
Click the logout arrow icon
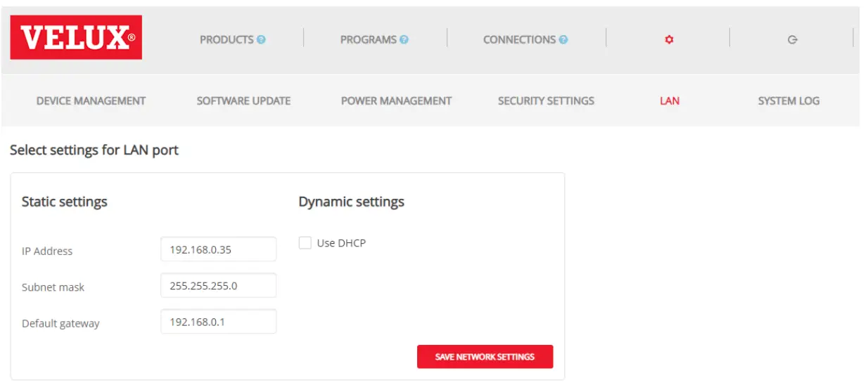[793, 40]
